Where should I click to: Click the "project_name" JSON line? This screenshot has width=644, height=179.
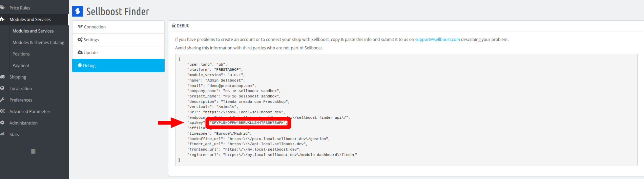click(234, 96)
